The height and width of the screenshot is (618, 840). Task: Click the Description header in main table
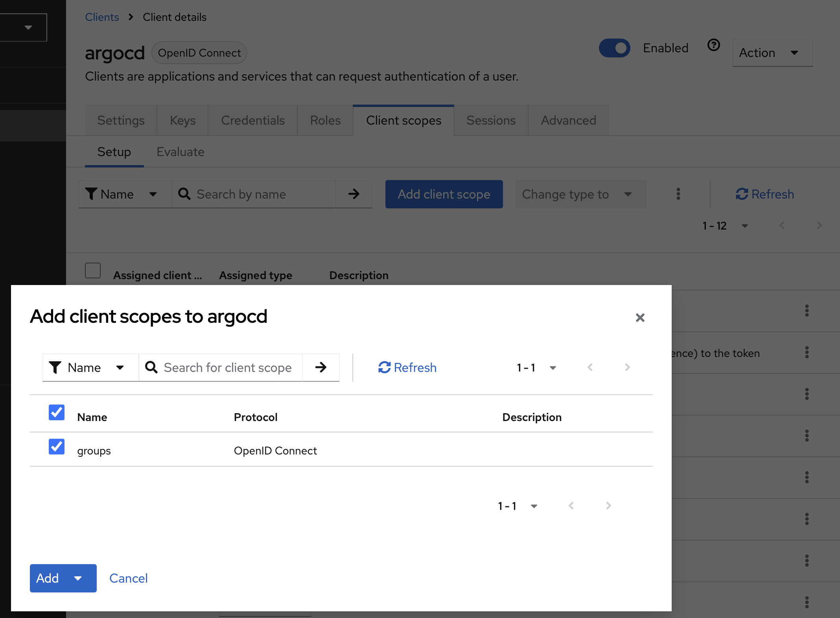(x=359, y=275)
